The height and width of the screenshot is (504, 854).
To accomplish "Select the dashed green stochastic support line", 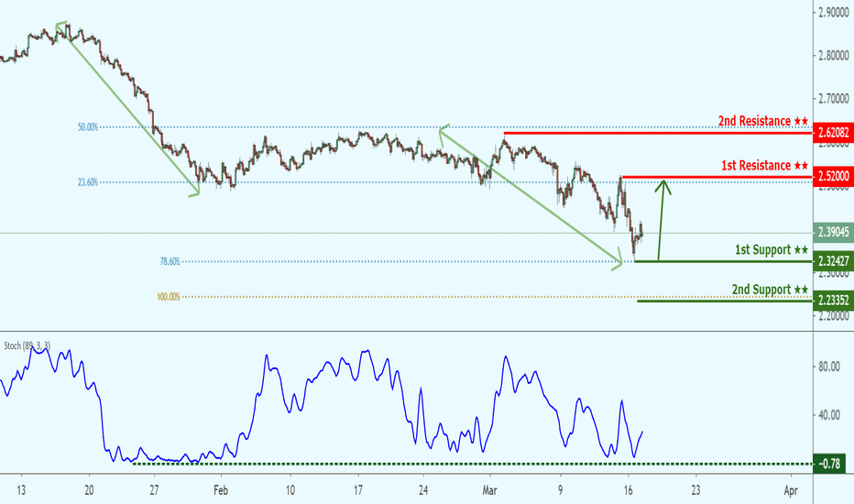I will tap(473, 465).
